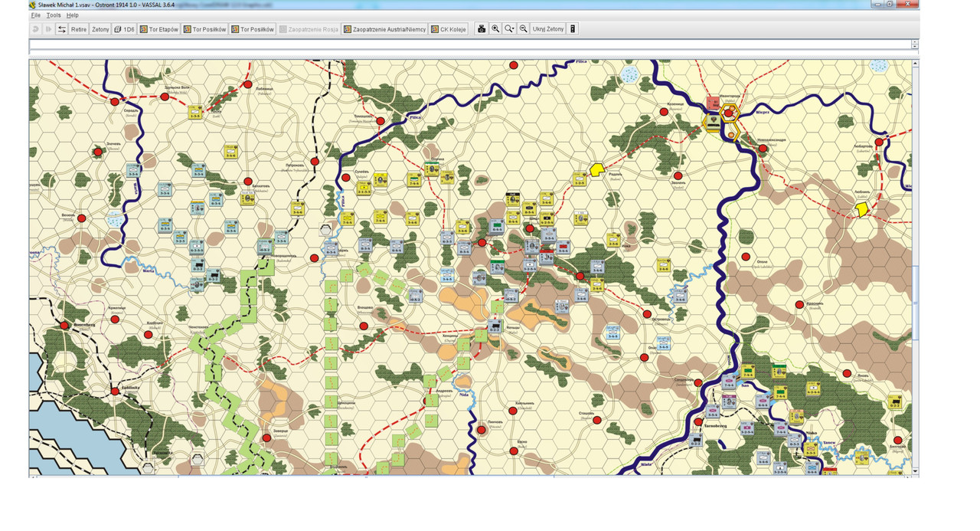
Task: Click the Retire button
Action: 79,29
